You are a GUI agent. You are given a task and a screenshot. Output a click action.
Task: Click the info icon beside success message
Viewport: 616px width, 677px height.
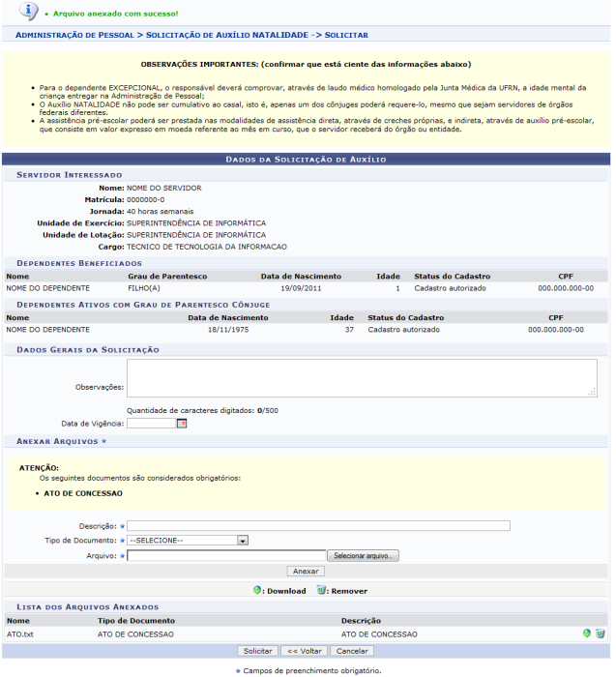[x=29, y=12]
